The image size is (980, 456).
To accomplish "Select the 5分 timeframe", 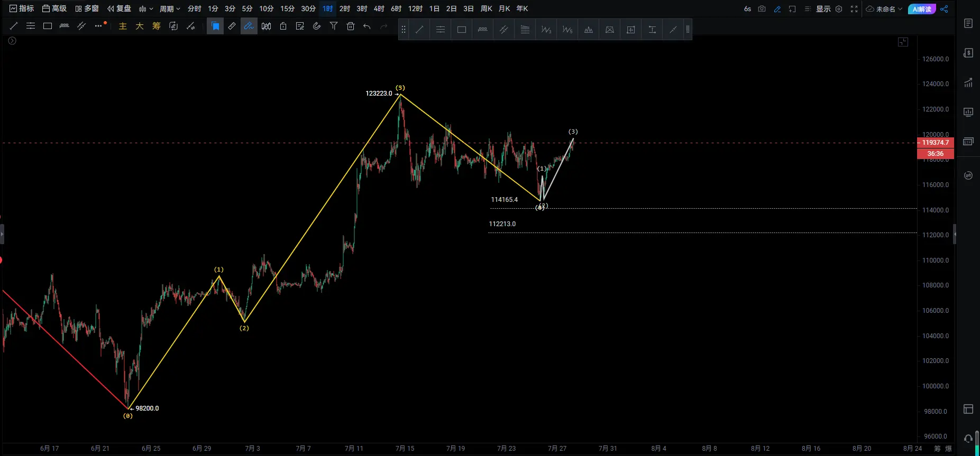I will point(247,8).
